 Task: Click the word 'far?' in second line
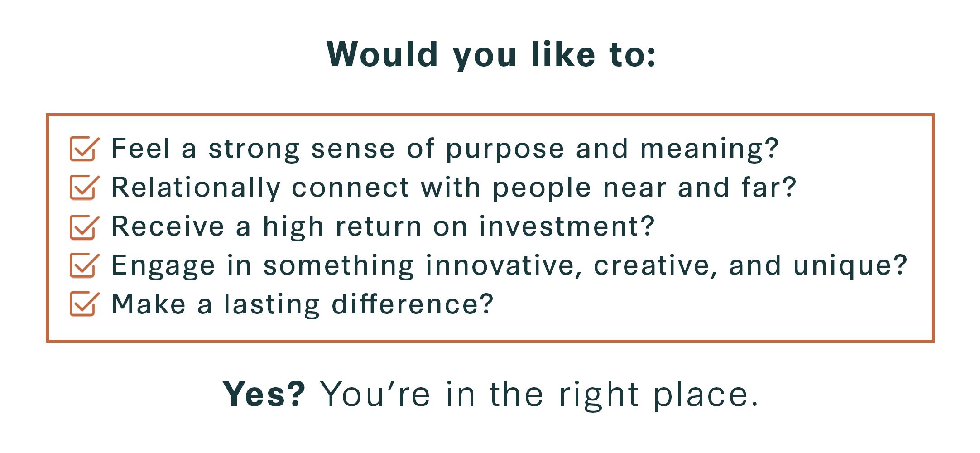769,187
